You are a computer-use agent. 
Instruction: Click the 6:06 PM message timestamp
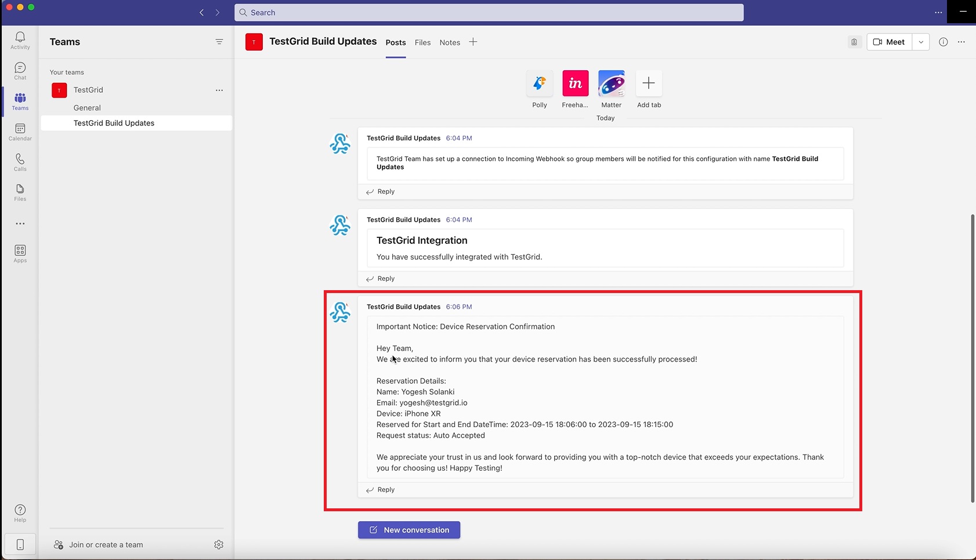coord(459,306)
